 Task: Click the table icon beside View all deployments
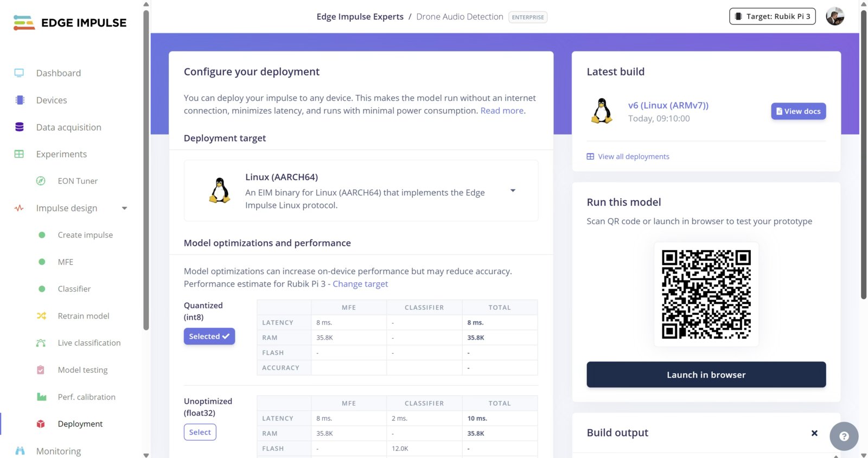590,157
